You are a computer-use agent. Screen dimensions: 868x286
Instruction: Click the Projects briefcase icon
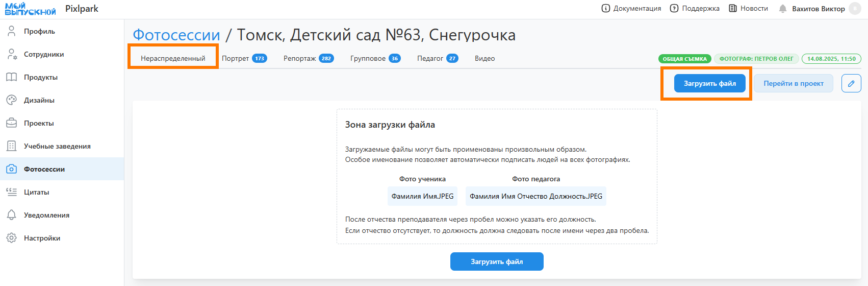tap(11, 123)
